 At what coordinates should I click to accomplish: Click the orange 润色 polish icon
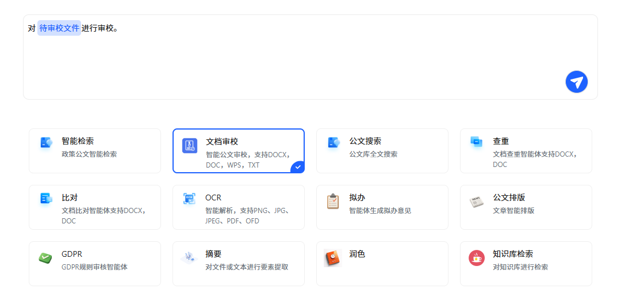[x=332, y=258]
